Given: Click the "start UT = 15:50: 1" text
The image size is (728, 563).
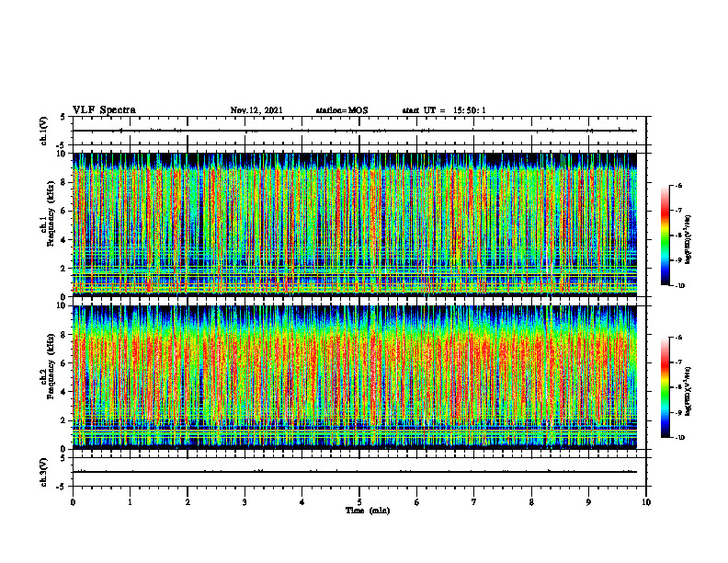Looking at the screenshot, I should pyautogui.click(x=444, y=110).
